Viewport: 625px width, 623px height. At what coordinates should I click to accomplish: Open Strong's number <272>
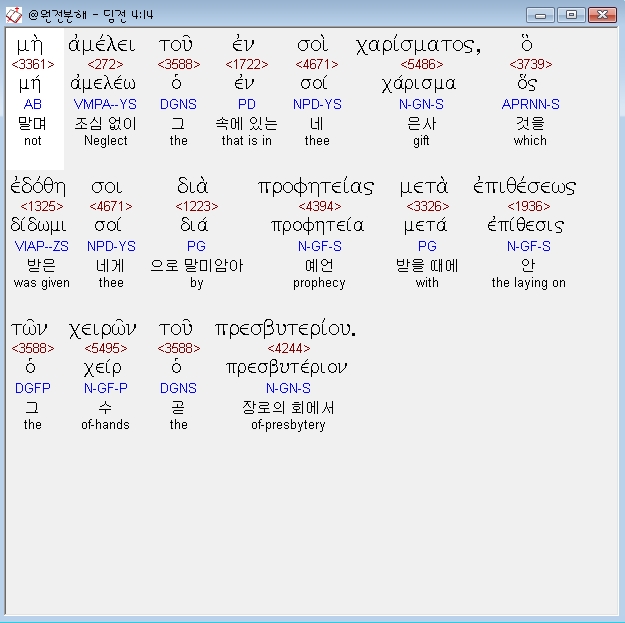coord(105,64)
